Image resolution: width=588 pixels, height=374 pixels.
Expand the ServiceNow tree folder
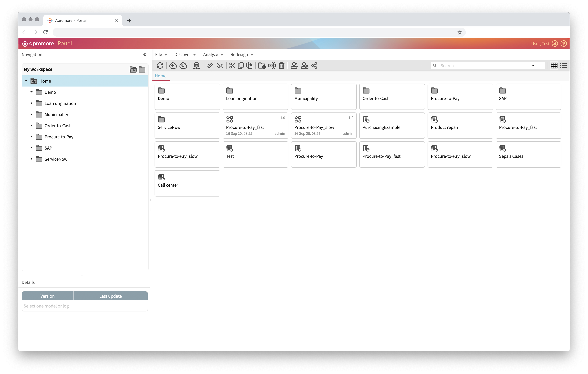[x=31, y=159]
